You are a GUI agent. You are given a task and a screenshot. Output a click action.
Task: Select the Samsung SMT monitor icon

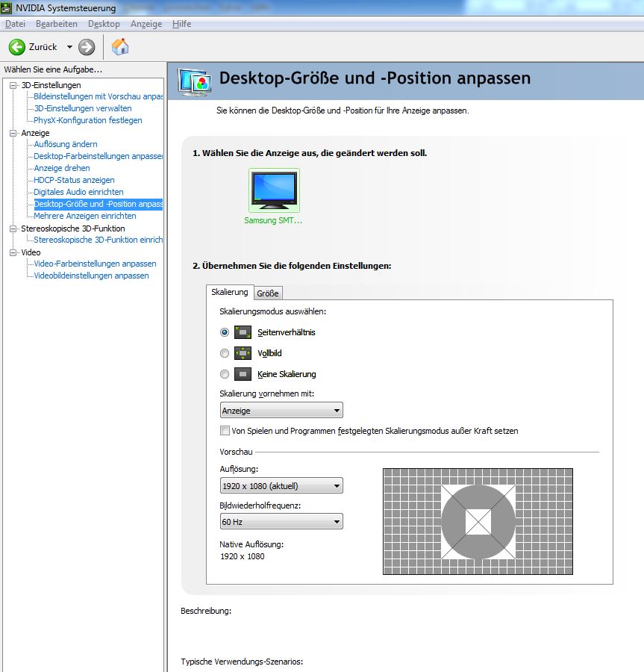click(274, 190)
